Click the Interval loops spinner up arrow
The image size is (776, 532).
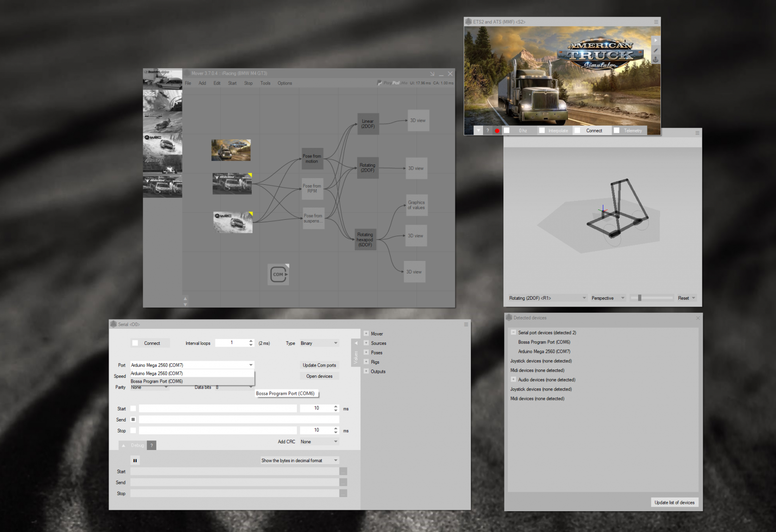tap(251, 341)
